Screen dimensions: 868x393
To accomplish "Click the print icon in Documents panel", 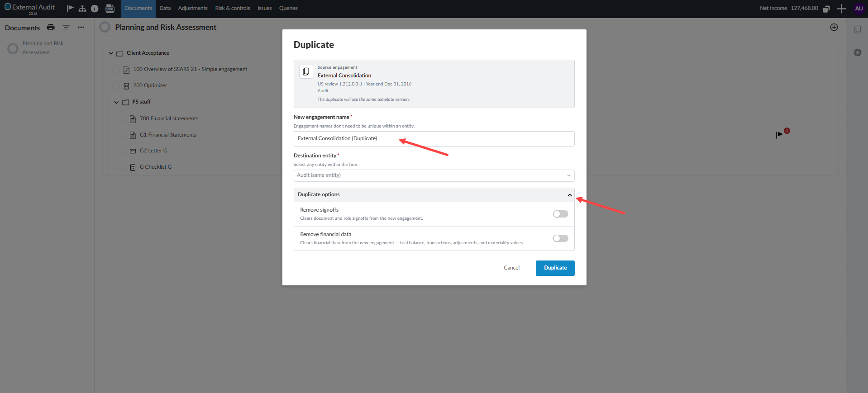I will point(51,28).
